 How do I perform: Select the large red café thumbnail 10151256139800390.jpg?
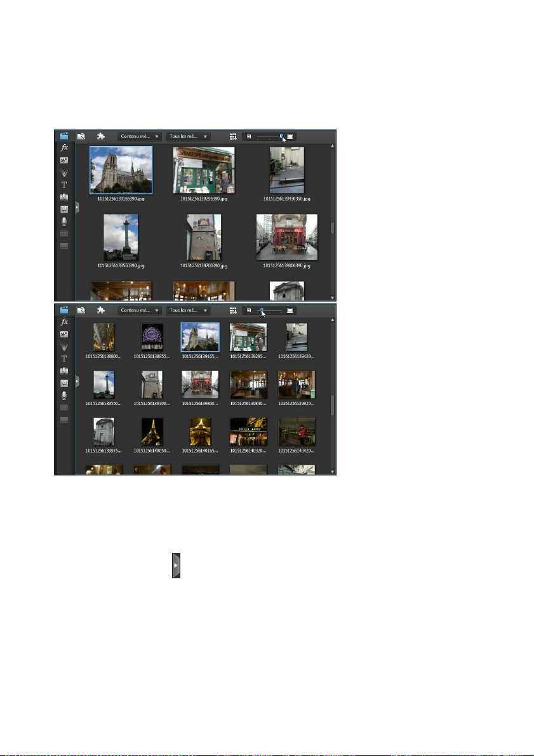(287, 237)
